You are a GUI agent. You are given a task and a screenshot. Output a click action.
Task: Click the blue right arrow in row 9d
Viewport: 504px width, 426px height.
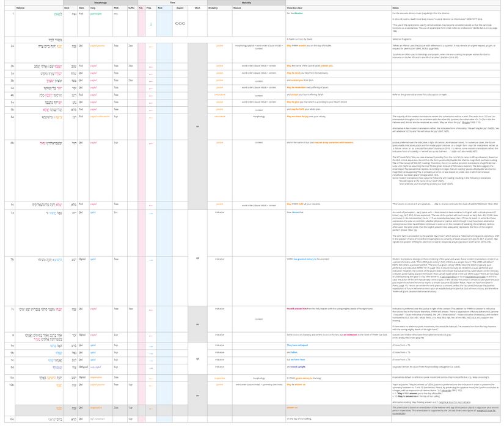[151, 367]
